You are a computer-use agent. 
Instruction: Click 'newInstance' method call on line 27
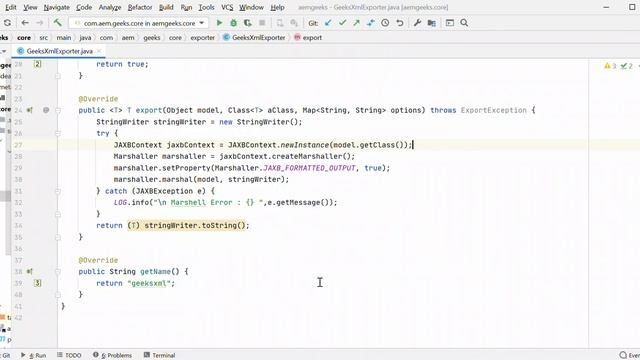tap(304, 145)
